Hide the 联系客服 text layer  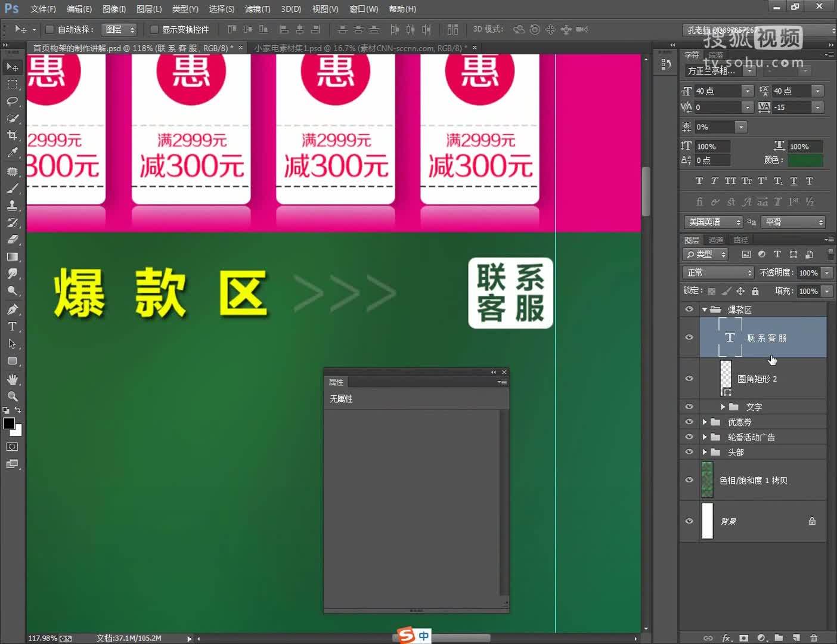tap(689, 337)
